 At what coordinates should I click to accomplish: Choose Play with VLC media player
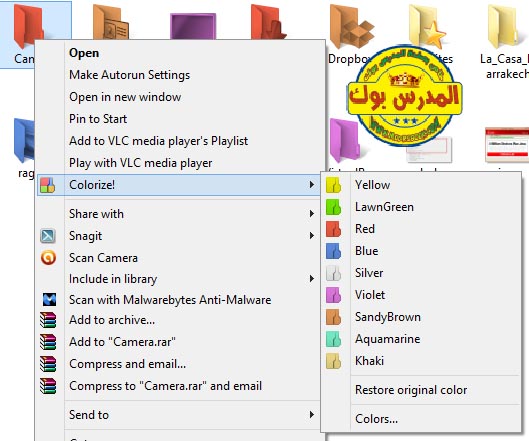pos(141,163)
